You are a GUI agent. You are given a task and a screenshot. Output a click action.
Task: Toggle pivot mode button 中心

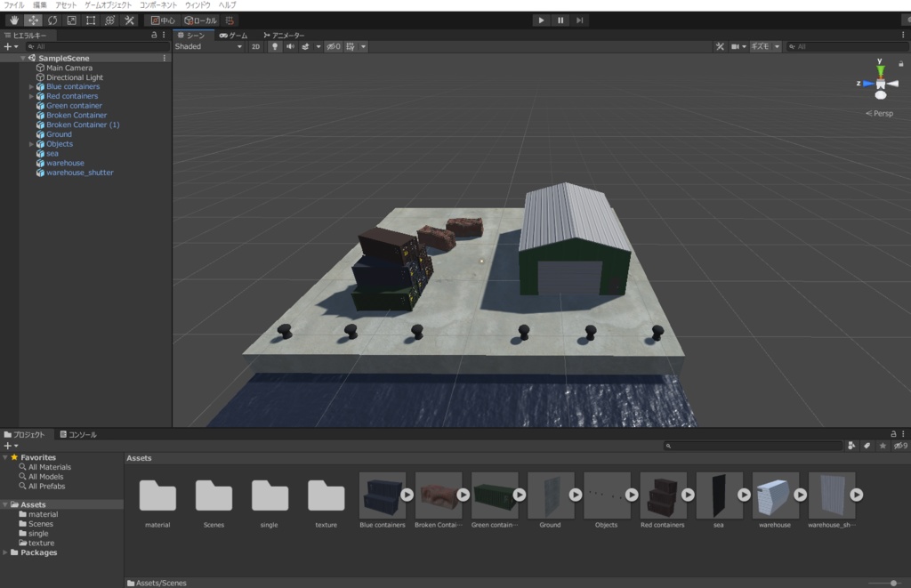coord(163,20)
